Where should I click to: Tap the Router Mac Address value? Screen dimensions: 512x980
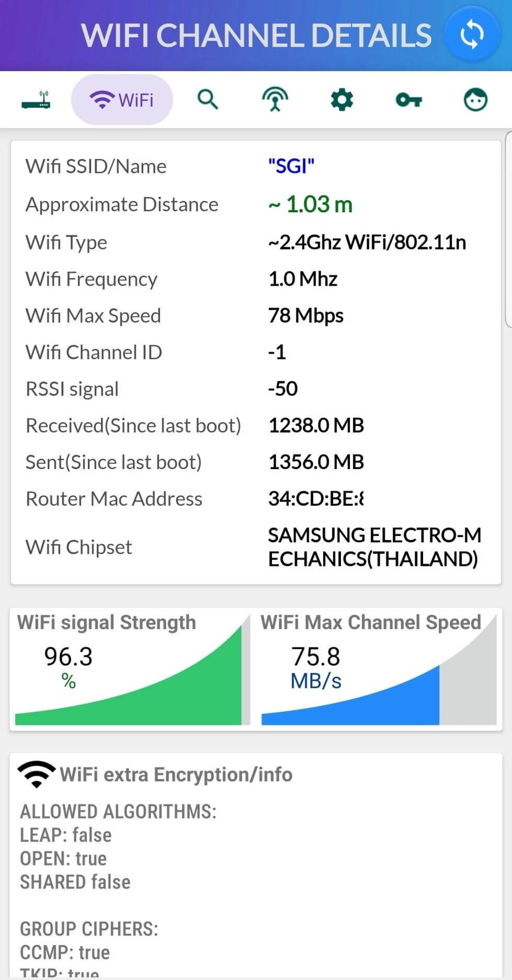(316, 499)
